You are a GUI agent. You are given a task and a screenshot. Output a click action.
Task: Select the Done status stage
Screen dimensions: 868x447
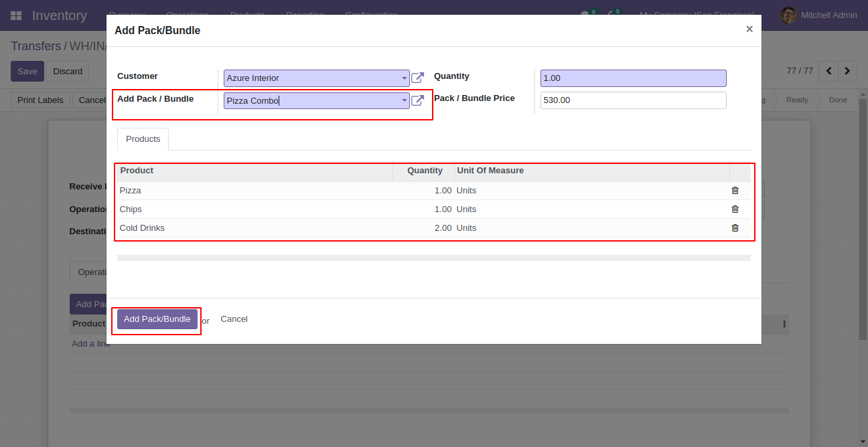(x=838, y=100)
